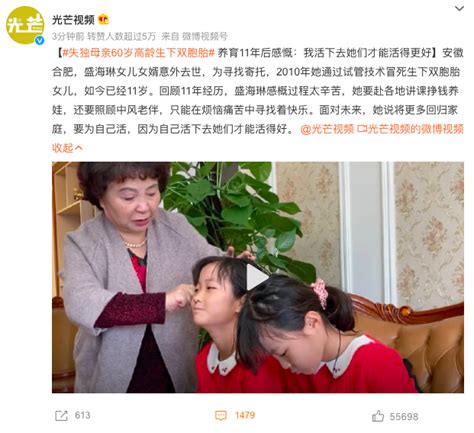Click the comment count 1479
Screen dimensions: 474x433
pos(245,415)
